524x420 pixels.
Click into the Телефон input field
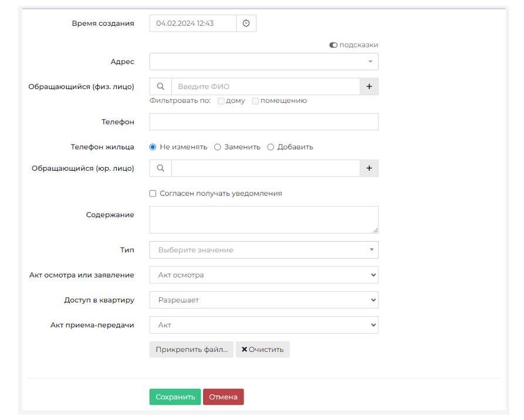tap(263, 122)
